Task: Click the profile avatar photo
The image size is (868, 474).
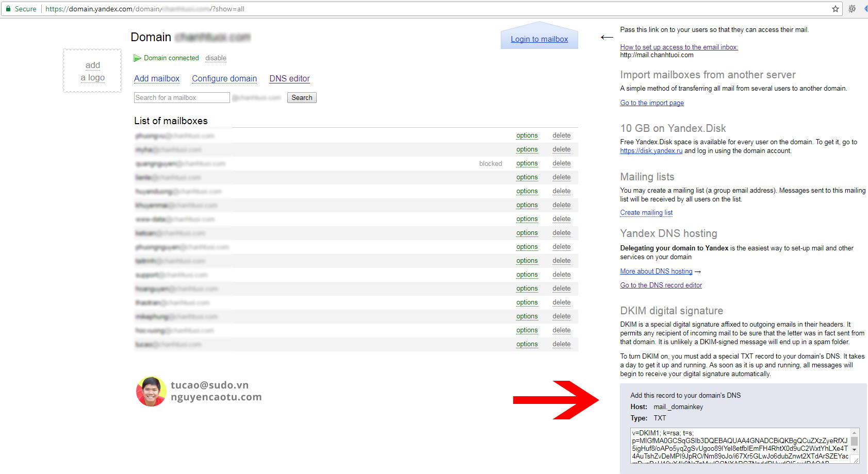Action: click(x=151, y=392)
